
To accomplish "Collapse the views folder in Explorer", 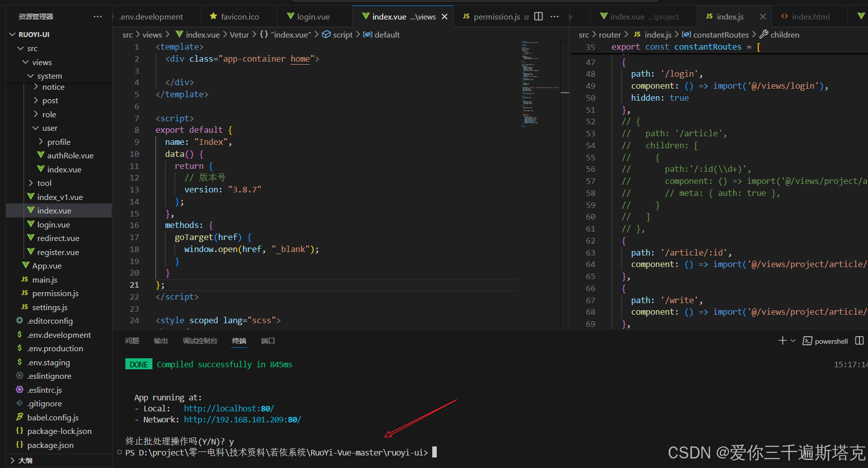I will coord(26,62).
